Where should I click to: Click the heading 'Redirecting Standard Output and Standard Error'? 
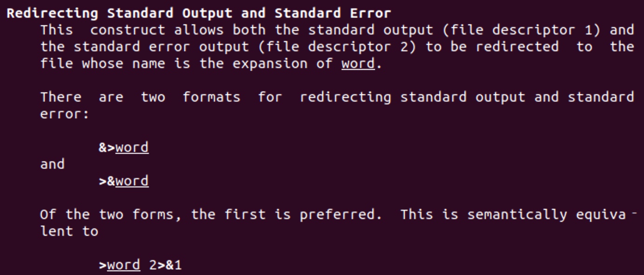[199, 13]
